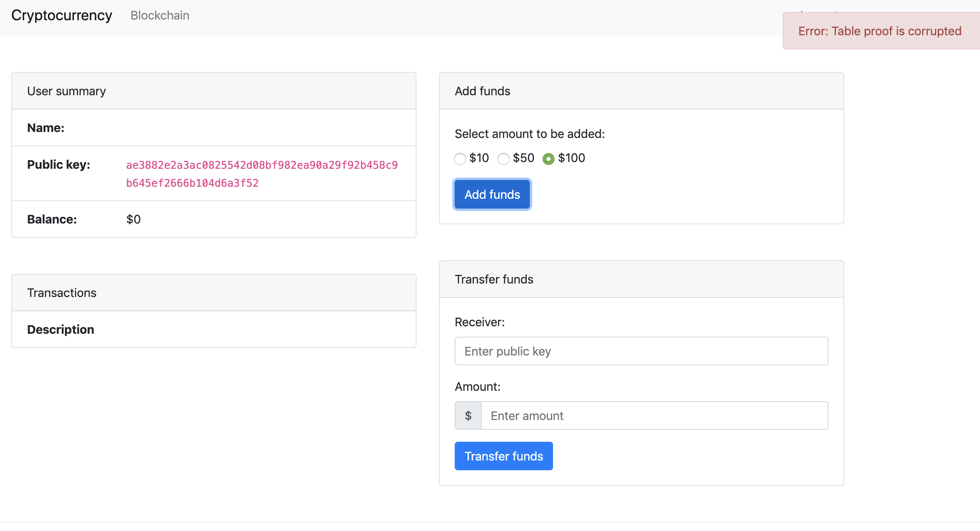Click the Name row in User summary
The image size is (980, 531).
46,128
